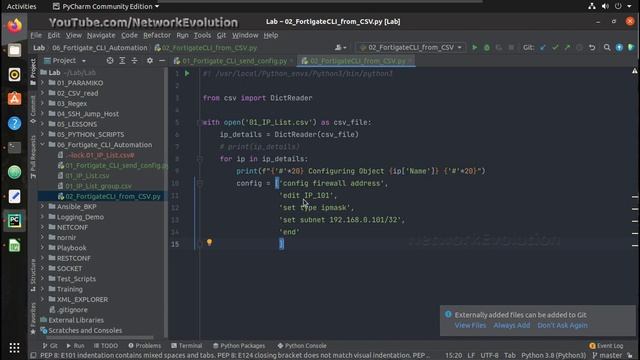
Task: Open the Pull Requests vertical tool tab
Action: (33, 157)
